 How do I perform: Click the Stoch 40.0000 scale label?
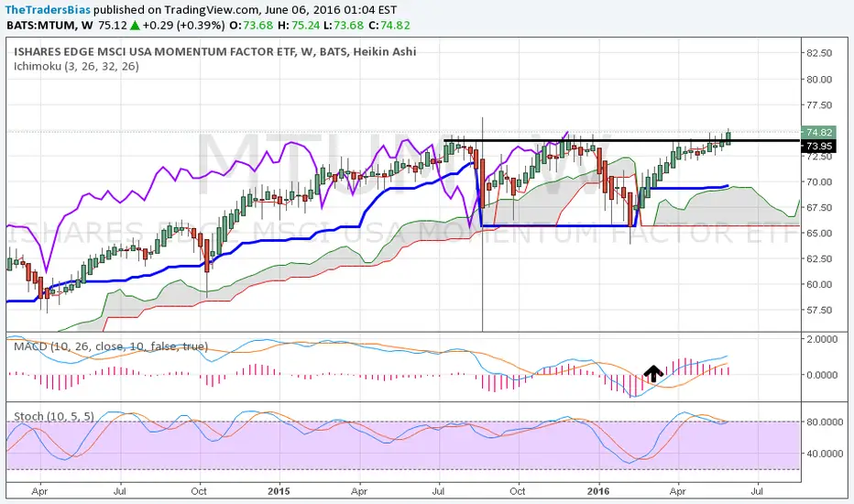825,454
